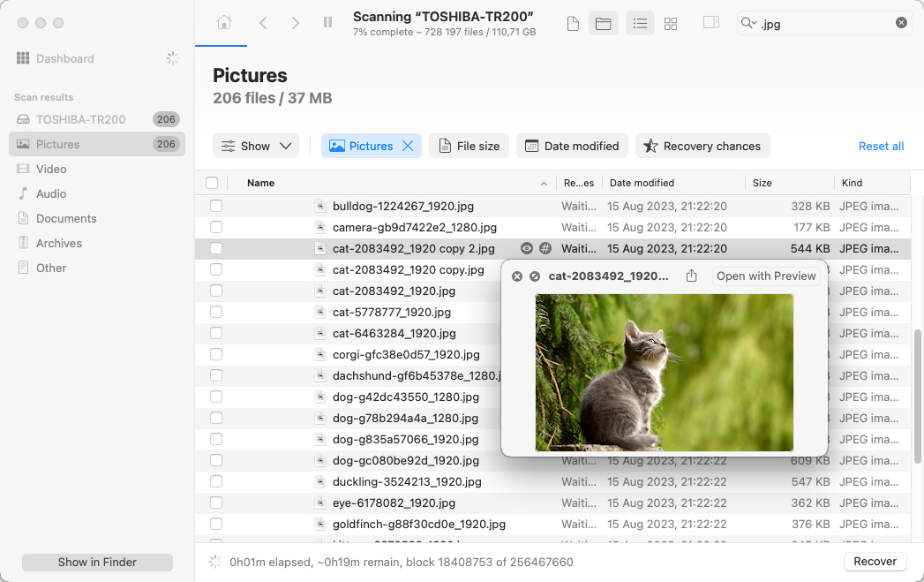Click the Reset all link
This screenshot has width=924, height=582.
coord(881,146)
